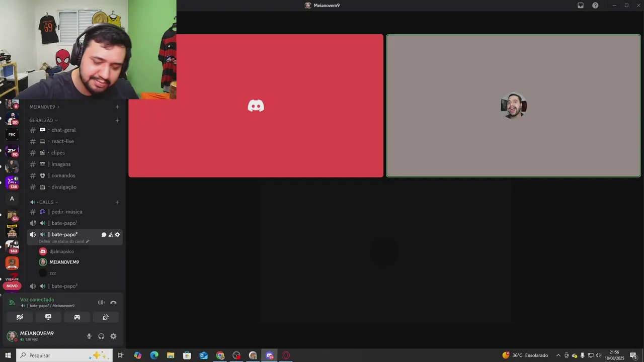Screen dimensions: 644x362
Task: Open 'Voz conectada' connection details
Action: 37,300
